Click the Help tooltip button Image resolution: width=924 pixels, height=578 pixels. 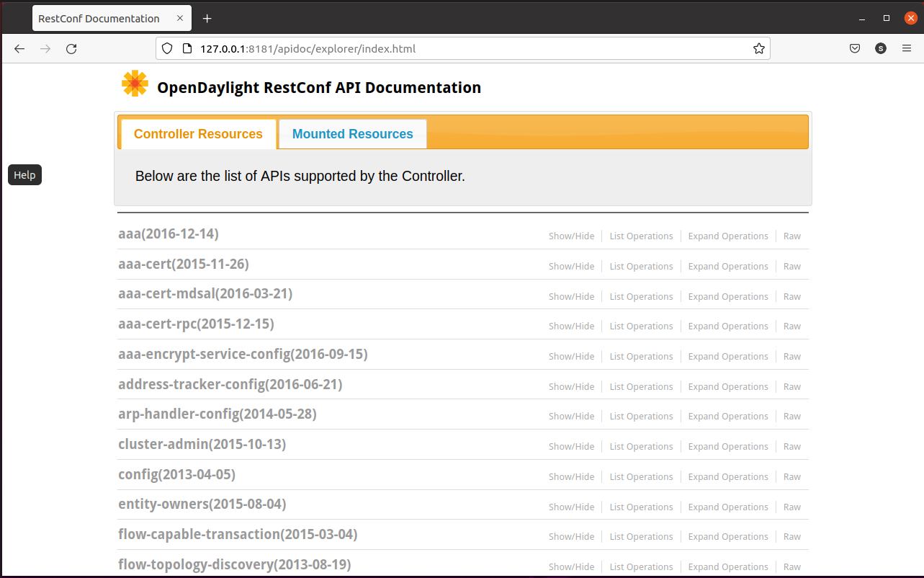click(x=24, y=175)
